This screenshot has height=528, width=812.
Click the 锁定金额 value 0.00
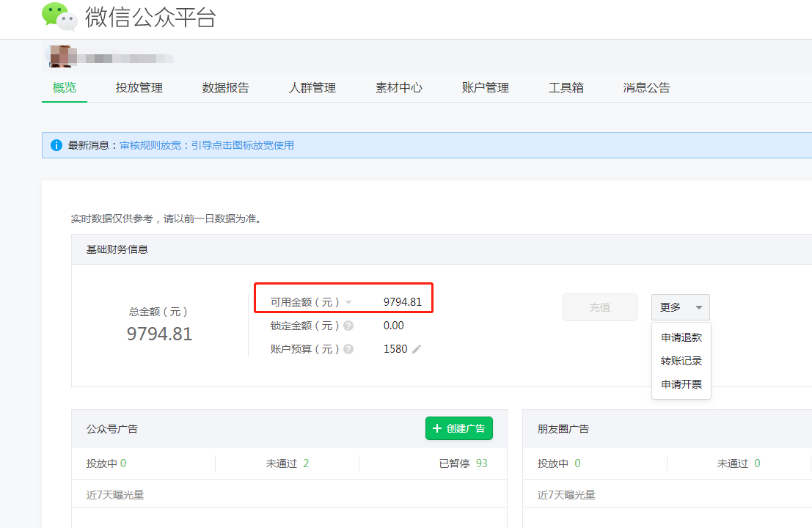394,326
